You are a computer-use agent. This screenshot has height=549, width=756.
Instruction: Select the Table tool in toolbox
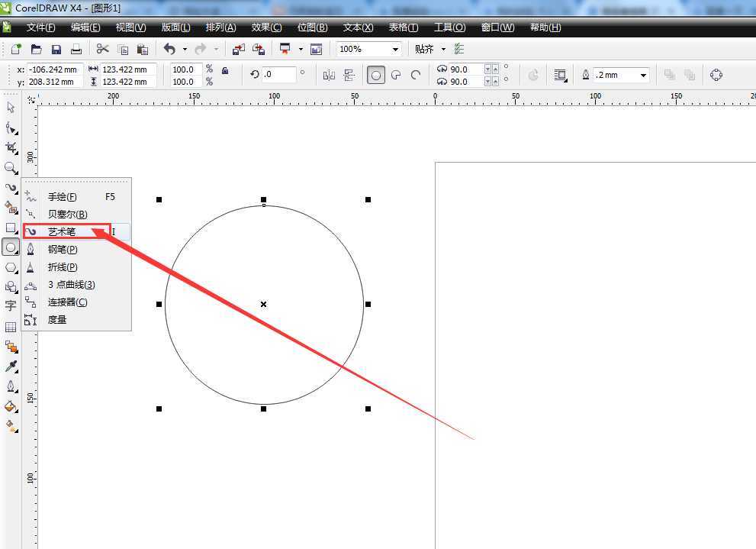(x=11, y=327)
